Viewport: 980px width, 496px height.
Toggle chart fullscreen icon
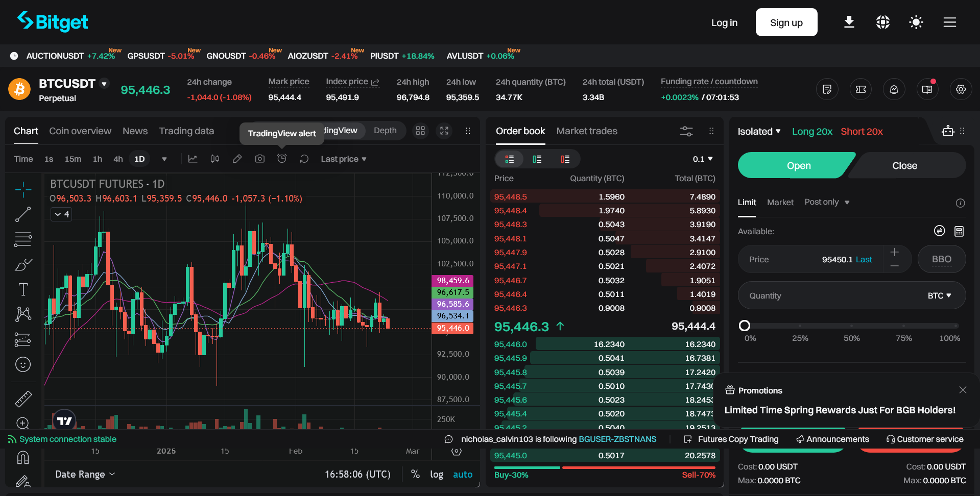tap(444, 131)
